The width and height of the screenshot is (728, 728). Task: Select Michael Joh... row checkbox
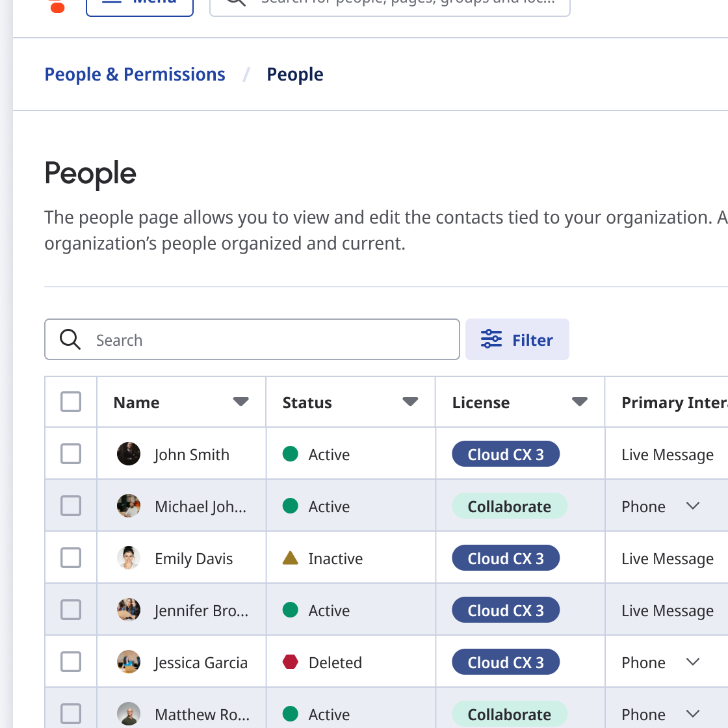[71, 506]
